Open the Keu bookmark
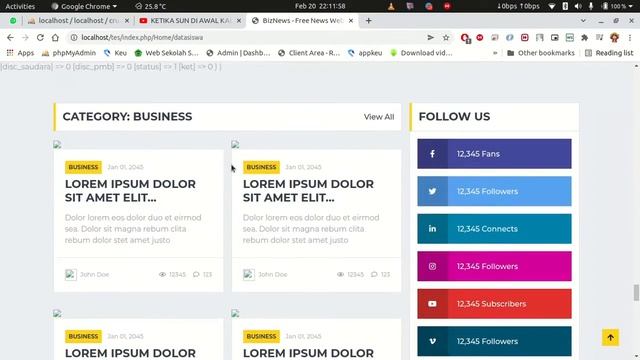640x360 pixels. 115,53
